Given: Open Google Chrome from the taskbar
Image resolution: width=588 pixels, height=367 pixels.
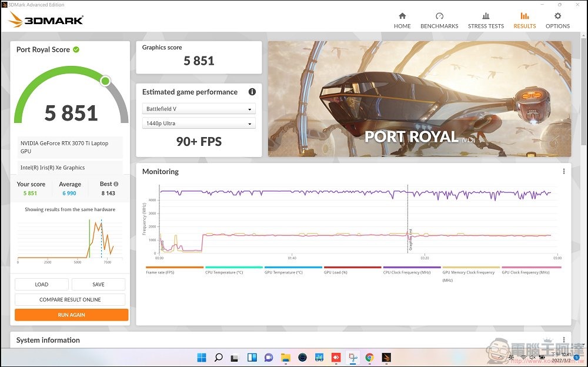Looking at the screenshot, I should tap(369, 357).
